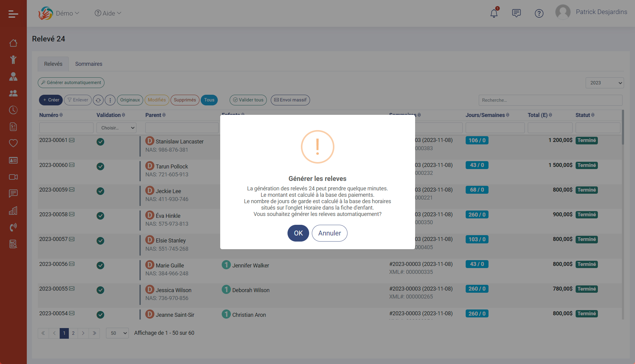Click the refresh icon next to Enlever

coord(98,100)
